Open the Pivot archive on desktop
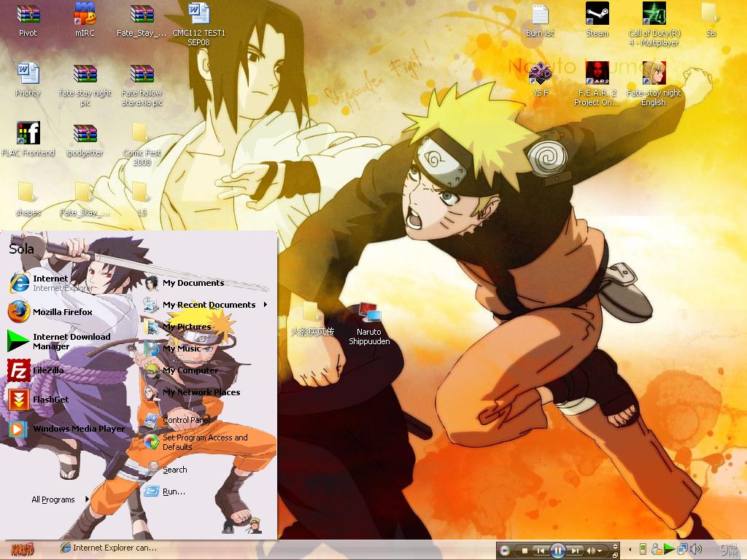 [28, 20]
